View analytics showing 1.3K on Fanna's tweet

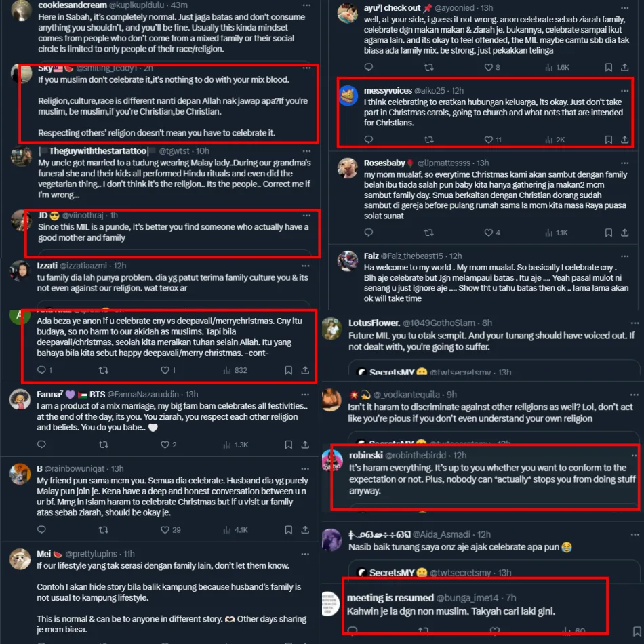(x=236, y=445)
